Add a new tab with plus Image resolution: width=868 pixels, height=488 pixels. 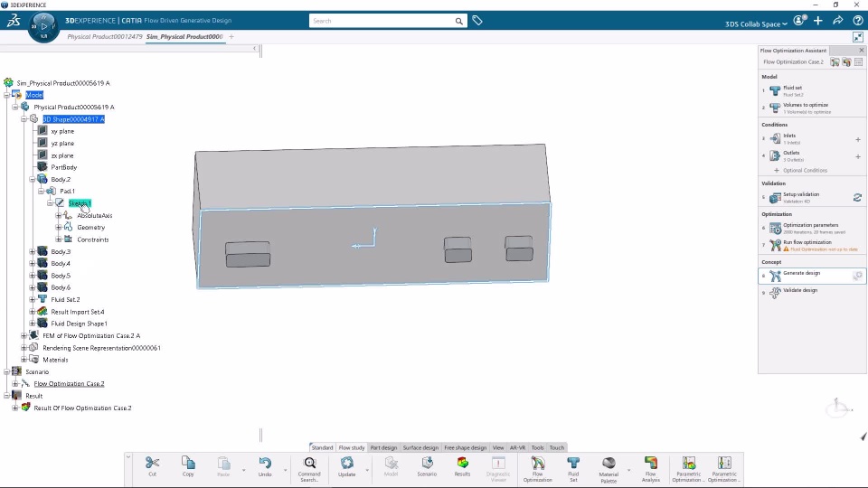pyautogui.click(x=231, y=36)
